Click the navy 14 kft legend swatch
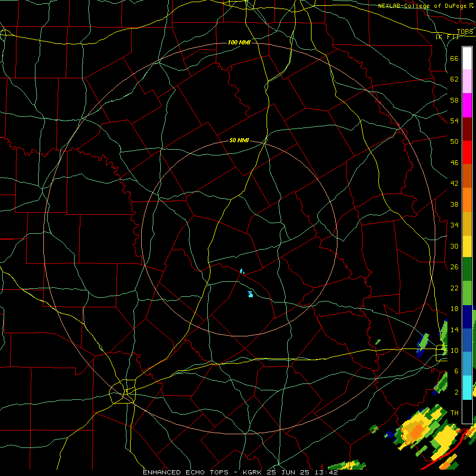 pos(467,317)
